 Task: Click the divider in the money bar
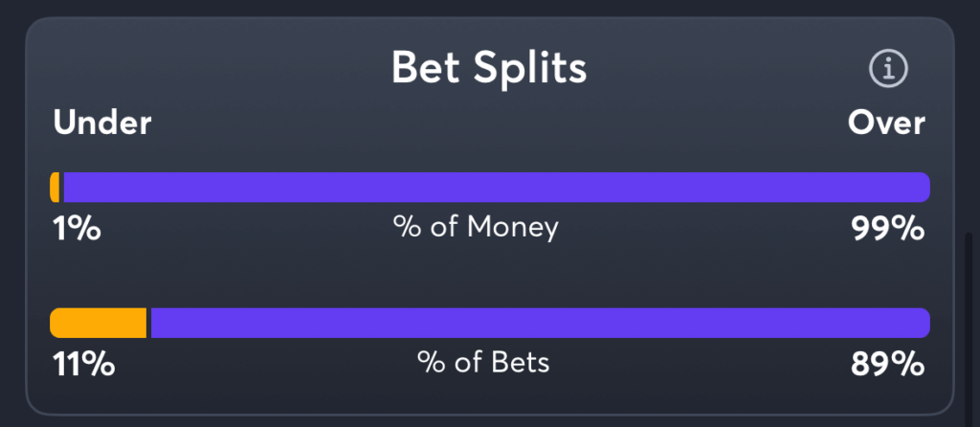[61, 187]
